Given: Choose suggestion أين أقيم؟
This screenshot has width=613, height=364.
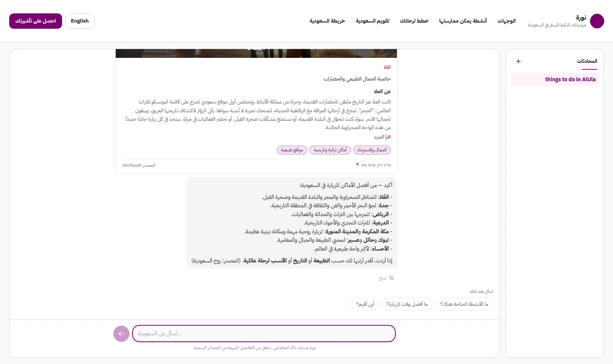Looking at the screenshot, I should (x=365, y=304).
